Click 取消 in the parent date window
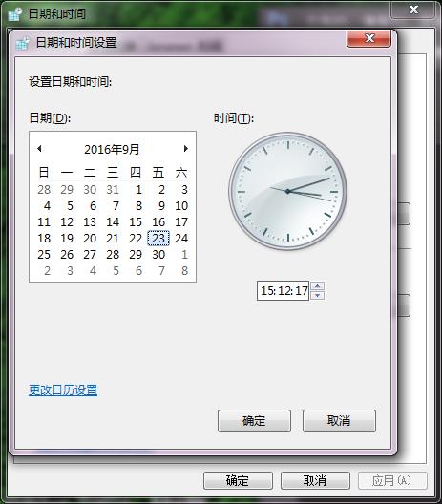The height and width of the screenshot is (504, 442). pyautogui.click(x=315, y=480)
